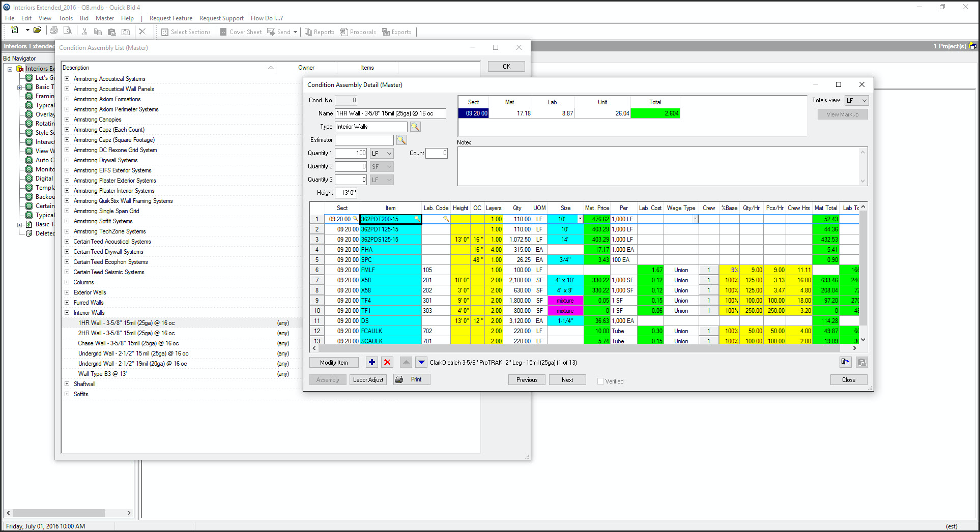Viewport: 980px width, 532px height.
Task: Collapse the Interior Walls tree node
Action: coord(67,313)
